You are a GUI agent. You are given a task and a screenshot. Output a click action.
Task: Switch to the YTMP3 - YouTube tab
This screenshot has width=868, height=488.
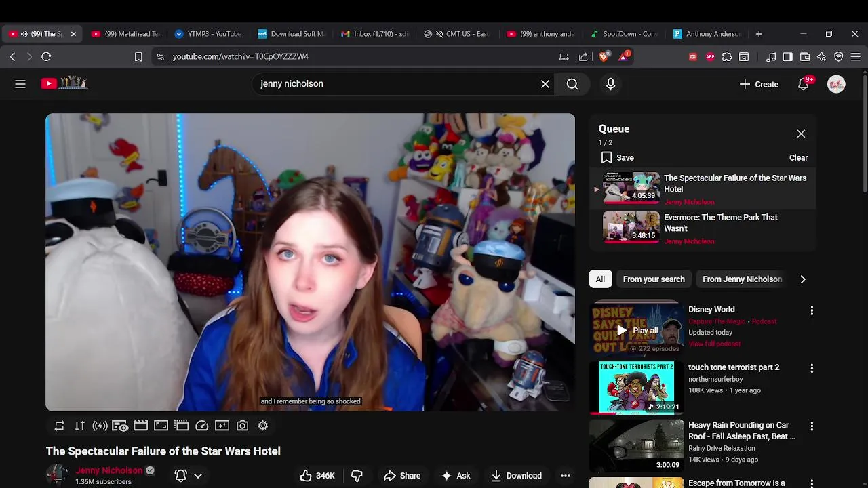[x=208, y=34]
